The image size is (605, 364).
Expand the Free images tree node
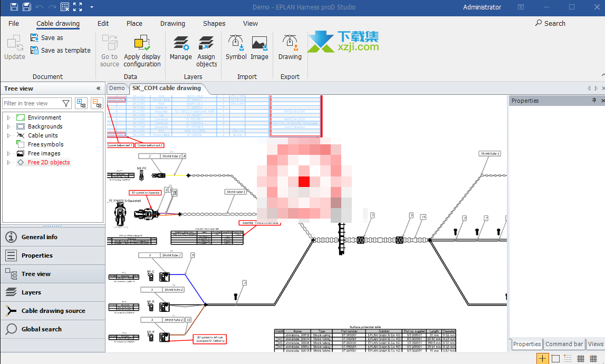tap(8, 153)
